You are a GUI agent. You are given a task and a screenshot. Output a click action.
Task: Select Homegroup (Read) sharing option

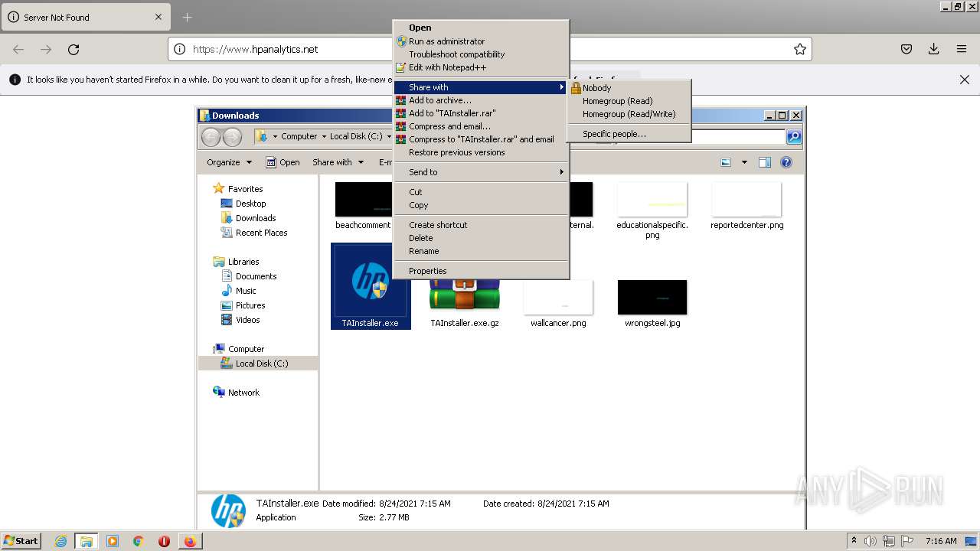(x=629, y=101)
